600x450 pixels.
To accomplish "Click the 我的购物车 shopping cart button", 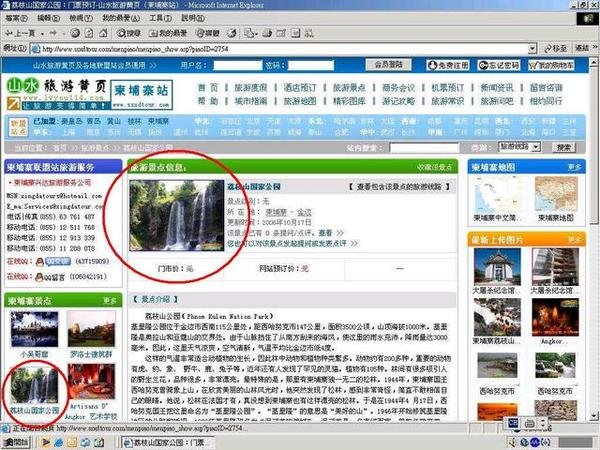I will coord(551,65).
